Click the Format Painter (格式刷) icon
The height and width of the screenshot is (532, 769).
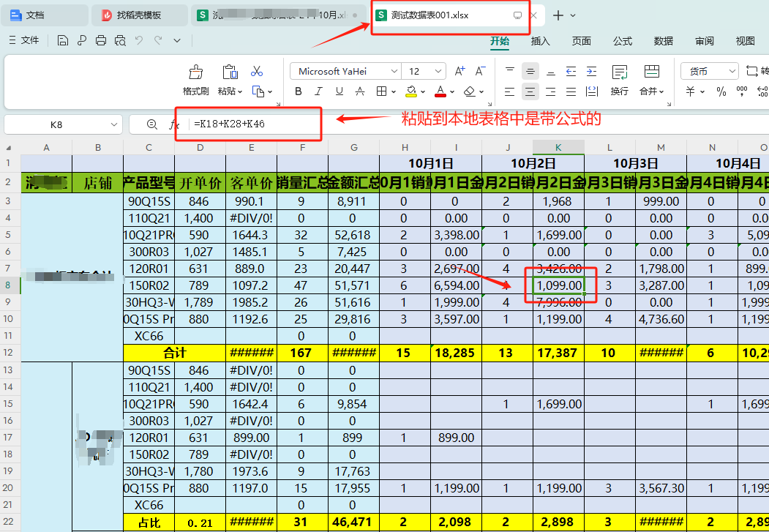pos(195,72)
